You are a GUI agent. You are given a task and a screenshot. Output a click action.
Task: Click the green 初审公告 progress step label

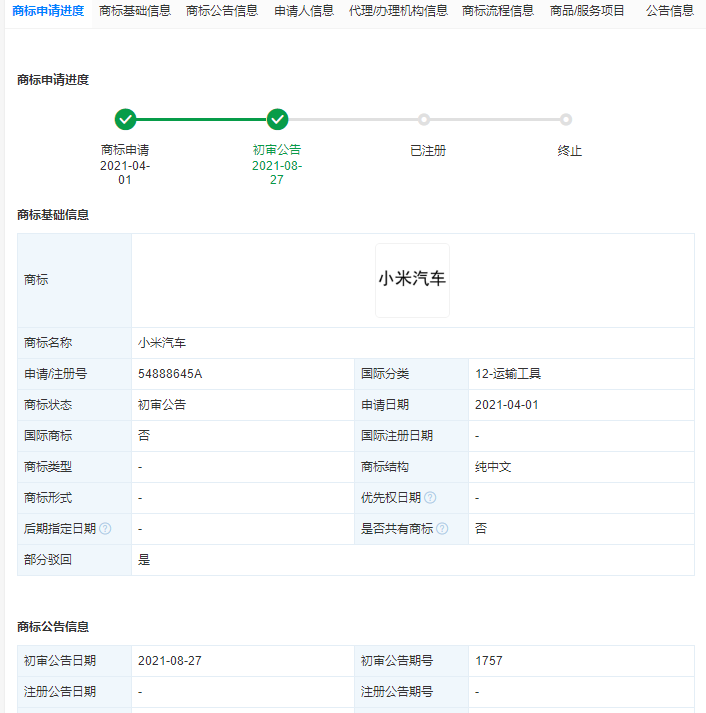click(277, 150)
